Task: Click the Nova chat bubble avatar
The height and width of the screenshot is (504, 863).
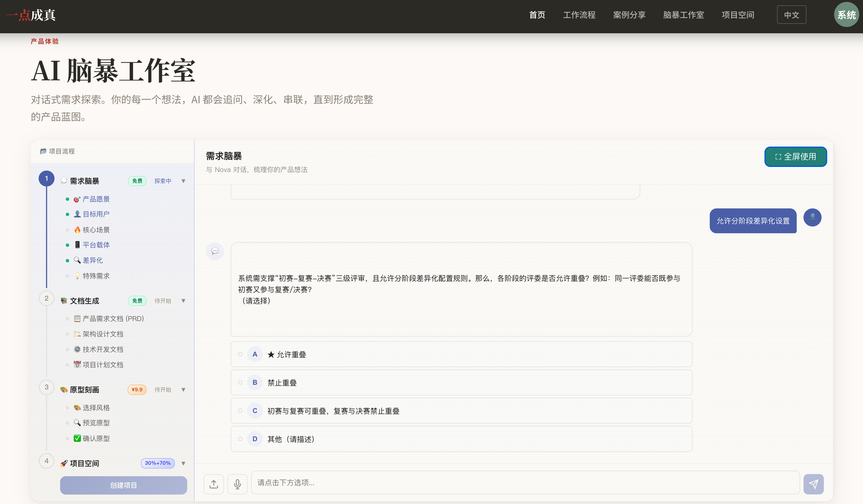Action: 215,251
